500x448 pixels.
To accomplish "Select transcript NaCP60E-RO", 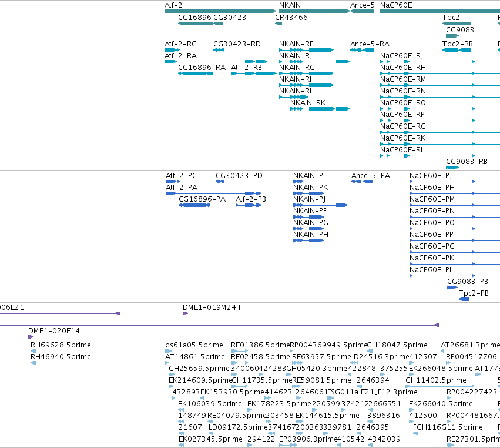I will click(440, 109).
